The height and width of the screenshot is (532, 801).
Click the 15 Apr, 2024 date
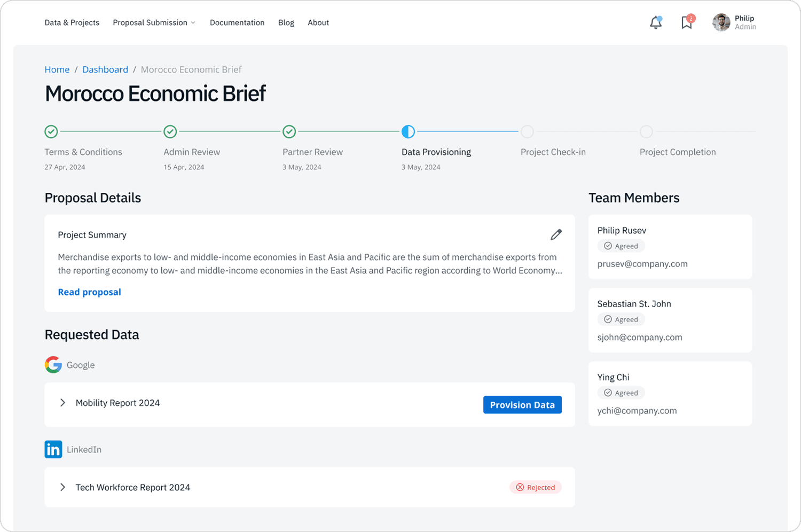[x=184, y=167]
